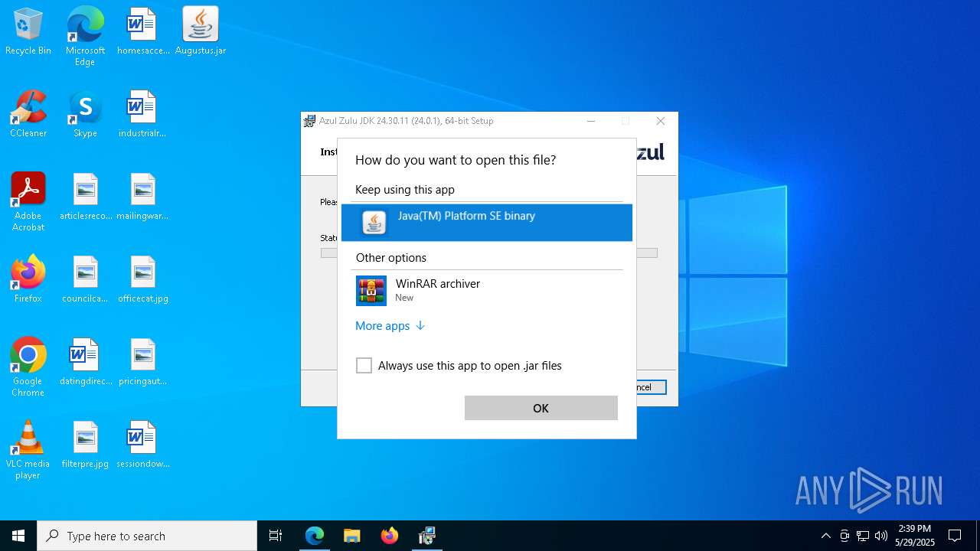Select the officecat.jpg file icon

(142, 280)
